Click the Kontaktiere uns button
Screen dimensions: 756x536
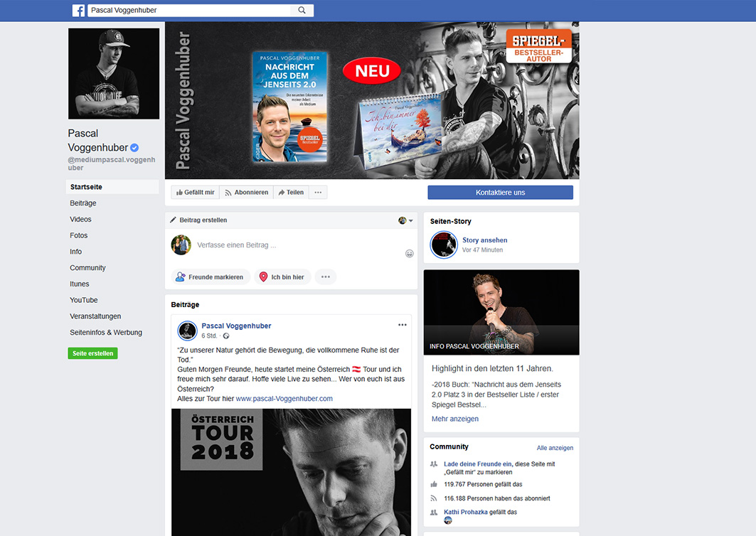[x=501, y=193]
